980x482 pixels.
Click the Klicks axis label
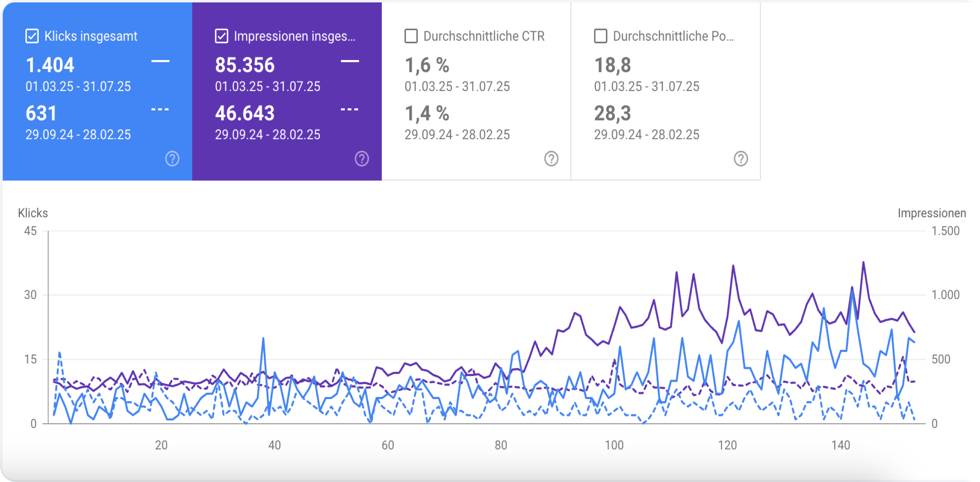(x=33, y=213)
